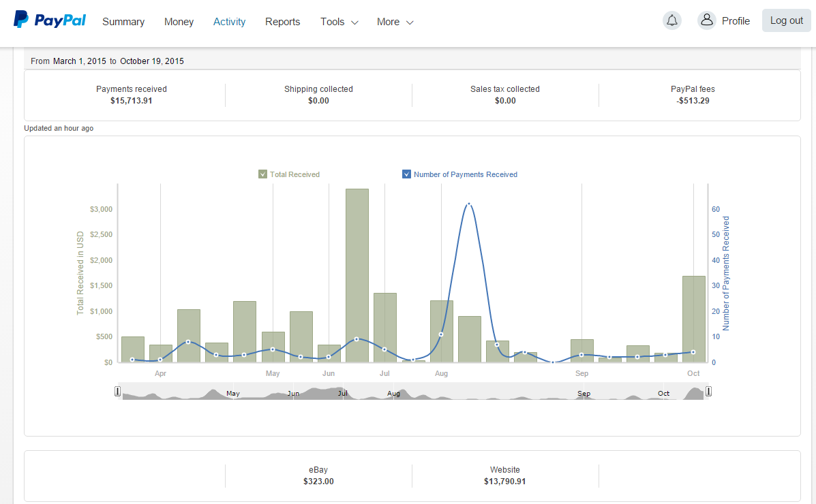
Task: Toggle the Number of Payments Received checkbox
Action: click(x=406, y=174)
